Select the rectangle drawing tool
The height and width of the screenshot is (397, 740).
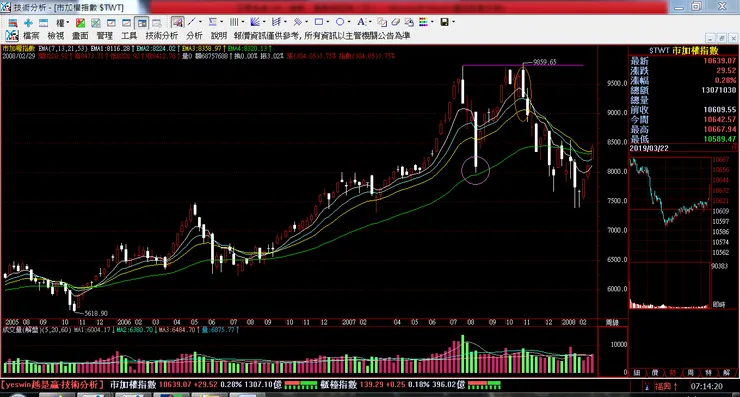pos(319,22)
